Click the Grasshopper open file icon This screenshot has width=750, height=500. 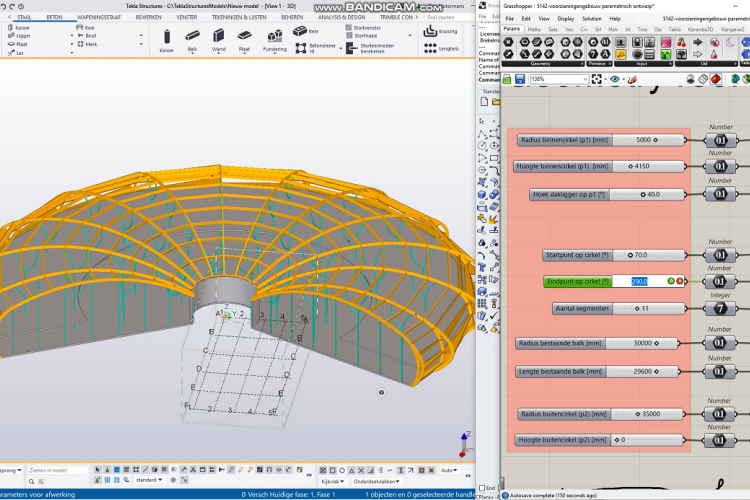click(x=507, y=79)
